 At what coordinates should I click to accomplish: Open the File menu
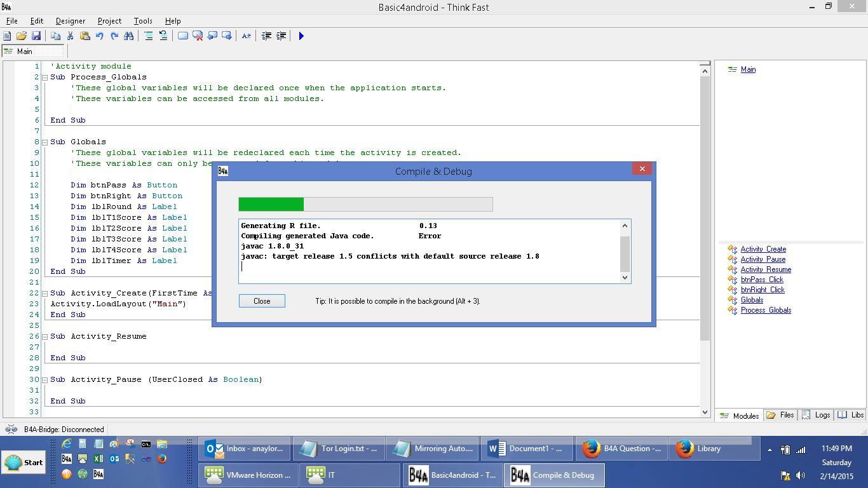11,21
